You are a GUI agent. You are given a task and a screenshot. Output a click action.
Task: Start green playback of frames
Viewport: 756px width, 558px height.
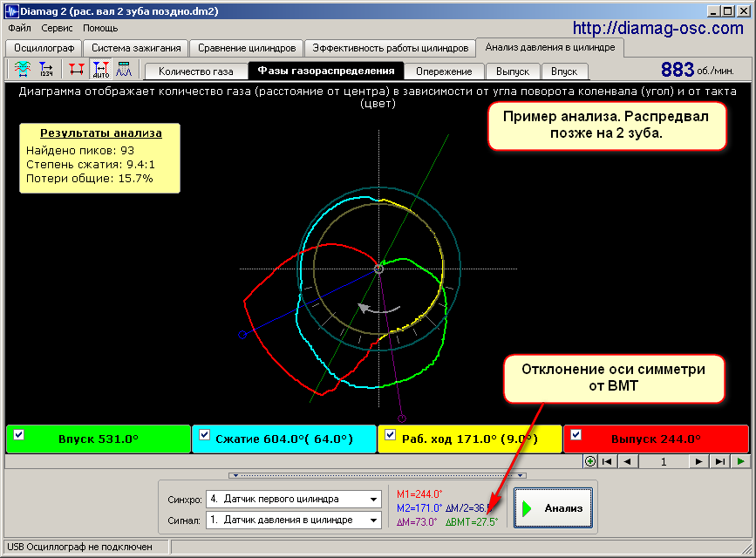point(740,461)
